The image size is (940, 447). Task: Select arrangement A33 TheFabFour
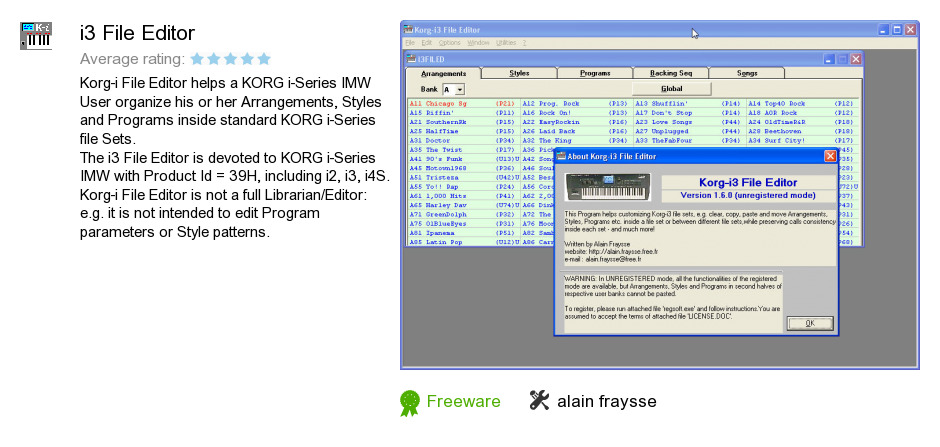[689, 141]
